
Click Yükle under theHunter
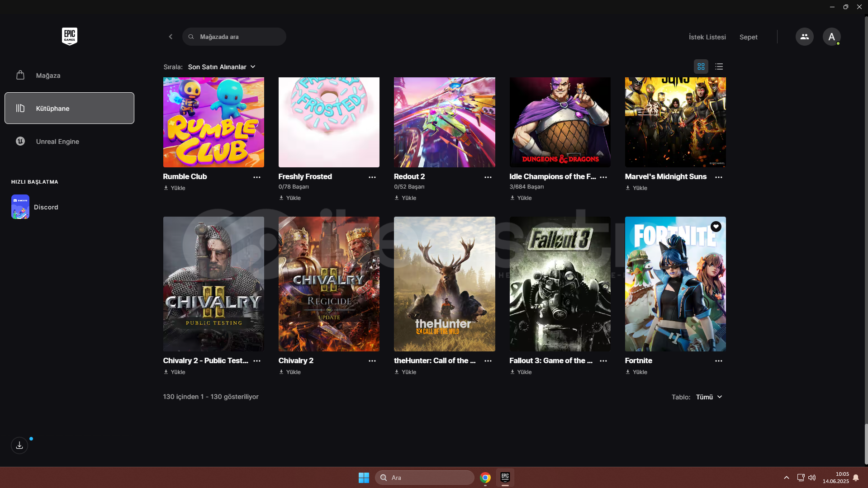point(405,372)
